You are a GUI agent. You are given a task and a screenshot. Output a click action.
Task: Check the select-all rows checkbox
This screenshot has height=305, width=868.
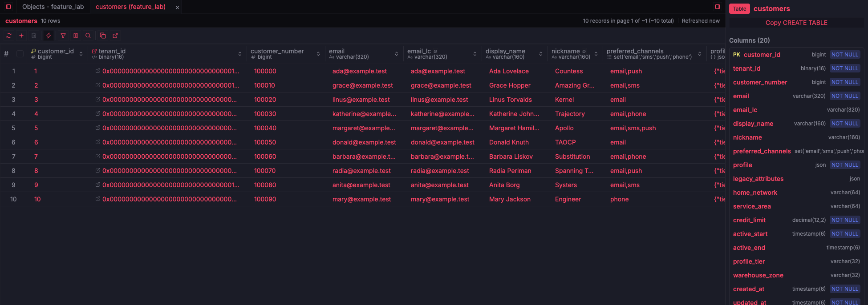coord(20,54)
